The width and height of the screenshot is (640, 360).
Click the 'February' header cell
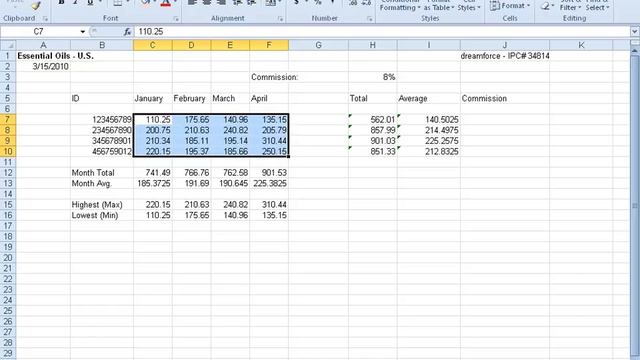click(191, 98)
